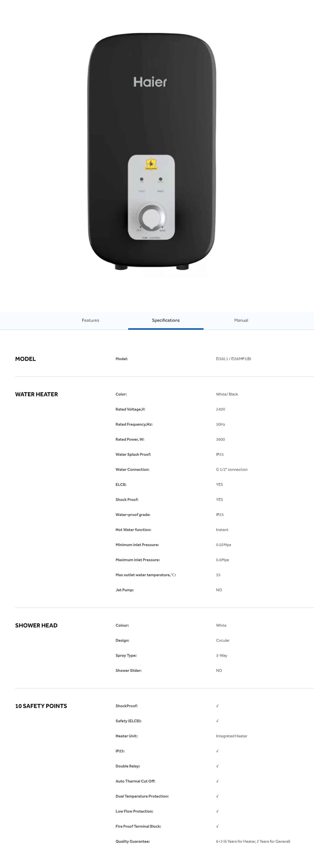The width and height of the screenshot is (314, 868).
Task: Click the Haier logo on the heater
Action: 150,82
